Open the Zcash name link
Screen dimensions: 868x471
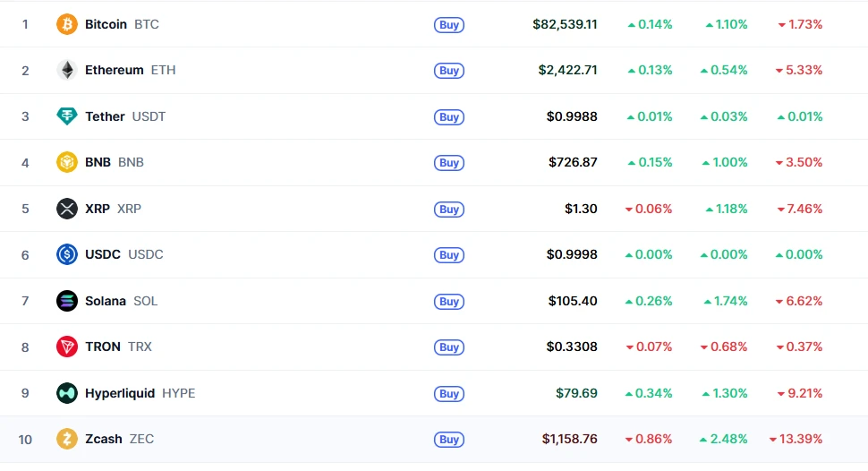(x=104, y=439)
